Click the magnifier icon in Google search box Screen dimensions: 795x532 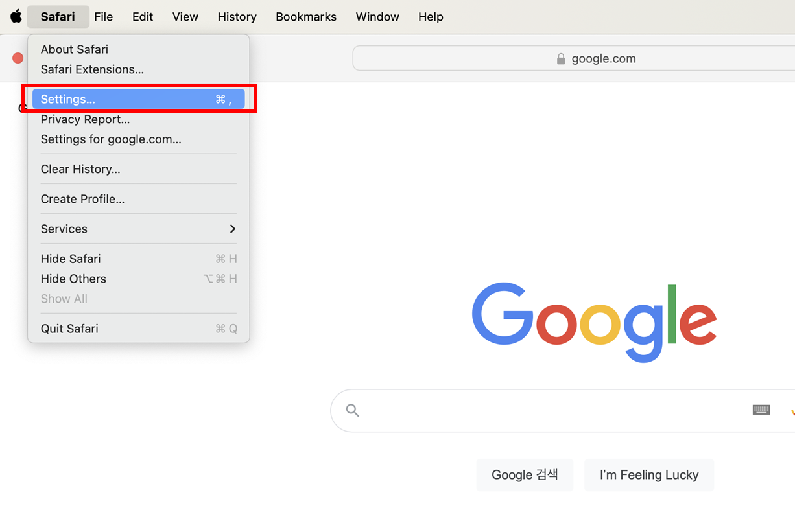tap(352, 410)
